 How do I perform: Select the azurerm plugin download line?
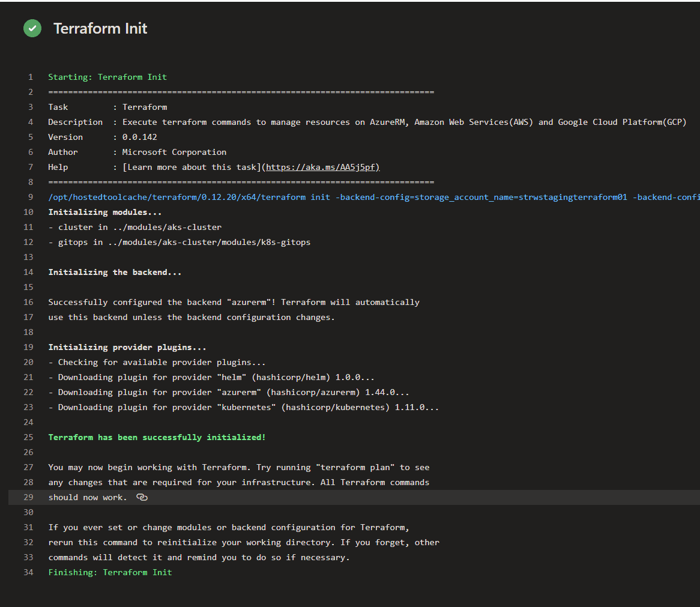click(228, 392)
